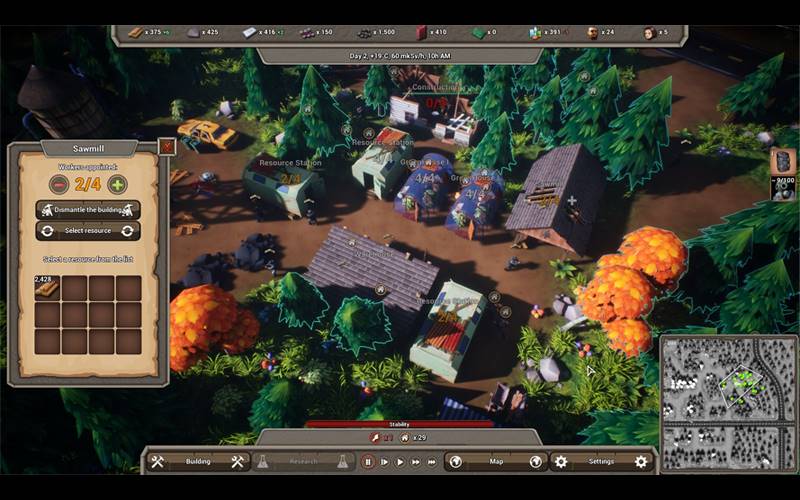Open the Settings menu

[601, 462]
